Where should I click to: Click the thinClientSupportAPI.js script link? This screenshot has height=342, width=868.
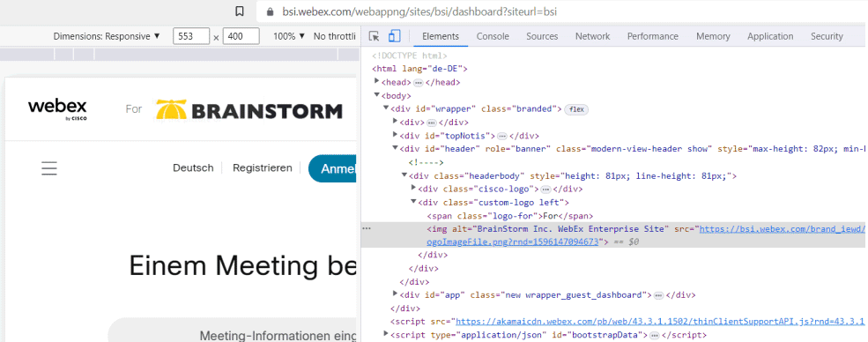click(659, 322)
